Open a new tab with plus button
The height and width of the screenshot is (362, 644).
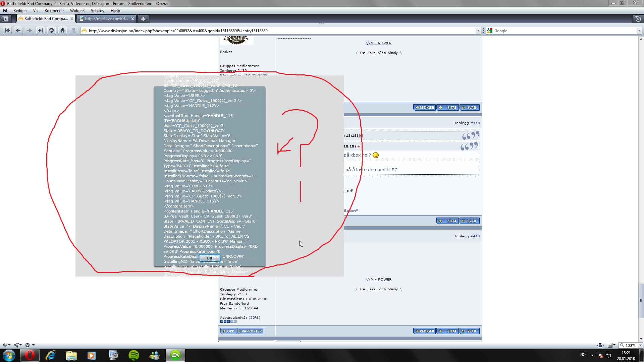143,19
